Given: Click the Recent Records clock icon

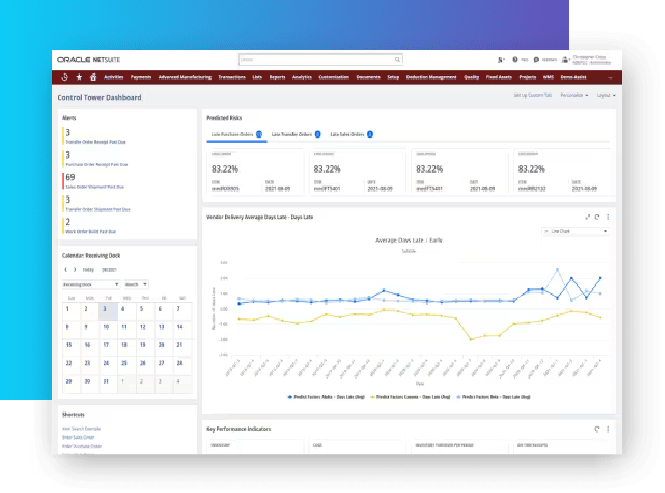Looking at the screenshot, I should click(x=65, y=76).
